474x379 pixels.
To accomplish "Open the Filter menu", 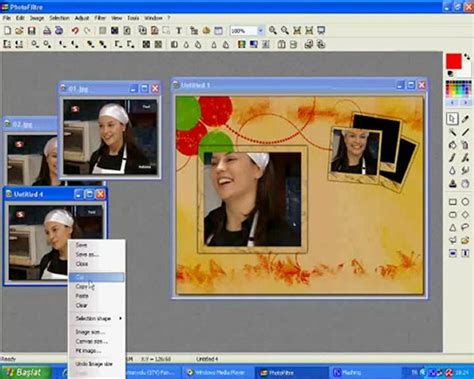I will [x=100, y=18].
